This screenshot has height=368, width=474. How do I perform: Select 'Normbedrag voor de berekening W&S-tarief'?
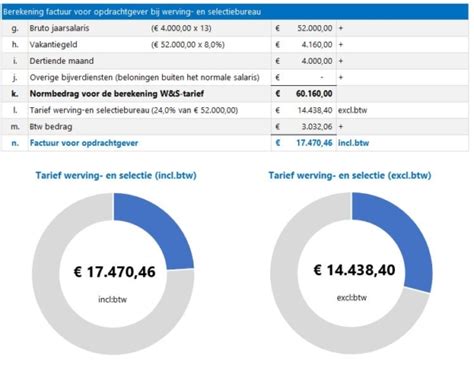117,94
